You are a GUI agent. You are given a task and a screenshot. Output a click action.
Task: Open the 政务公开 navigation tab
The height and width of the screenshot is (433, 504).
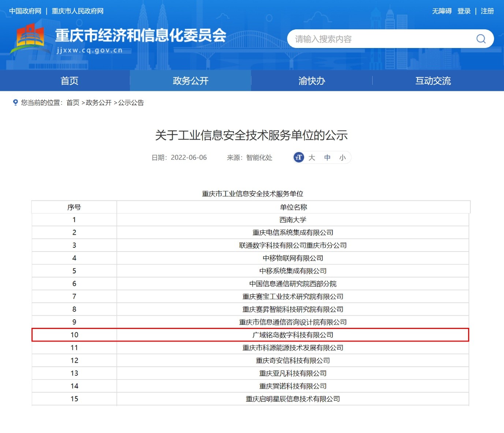click(190, 81)
